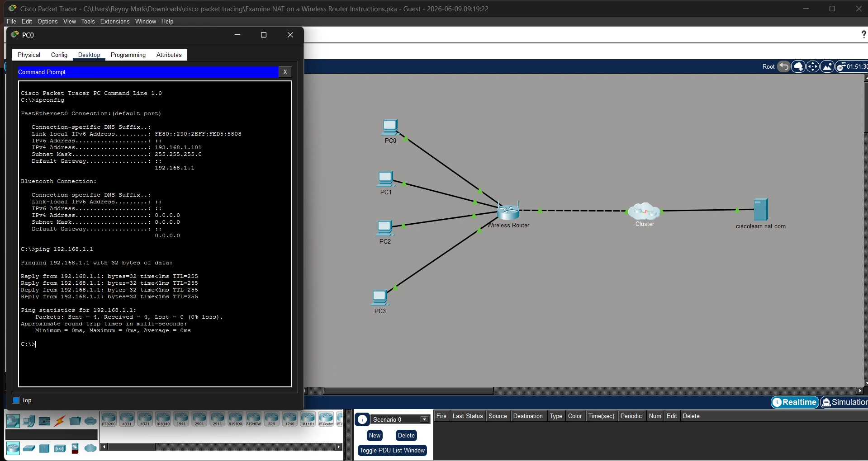Pick the IR1101 router model
The height and width of the screenshot is (461, 868).
pyautogui.click(x=308, y=419)
